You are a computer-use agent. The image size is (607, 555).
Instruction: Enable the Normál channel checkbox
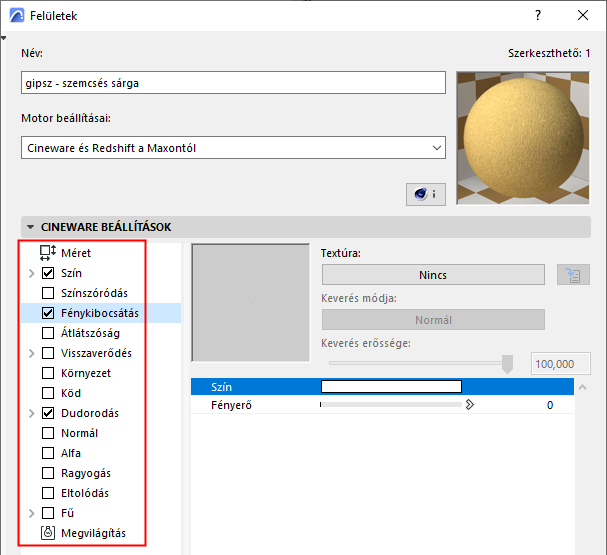point(48,433)
